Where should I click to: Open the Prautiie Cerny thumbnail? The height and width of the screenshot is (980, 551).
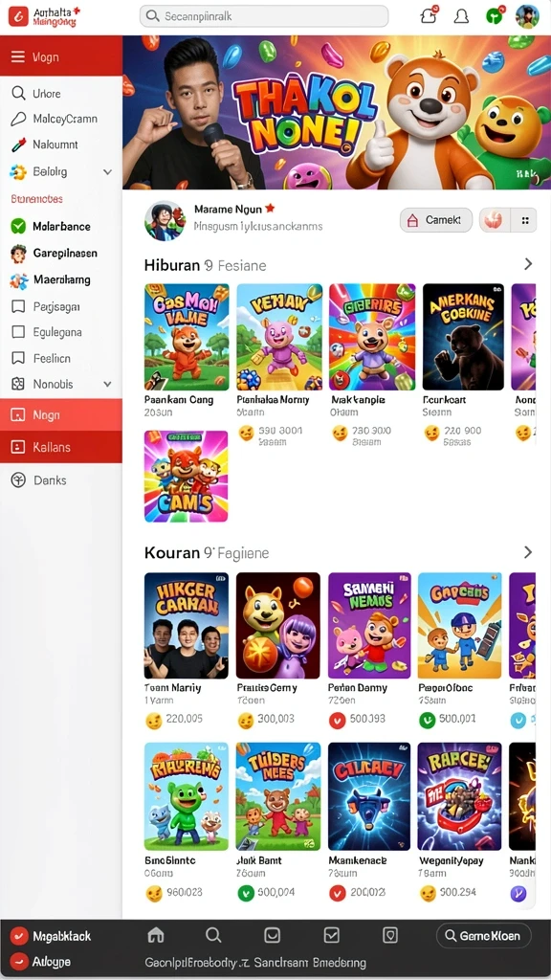pos(278,626)
